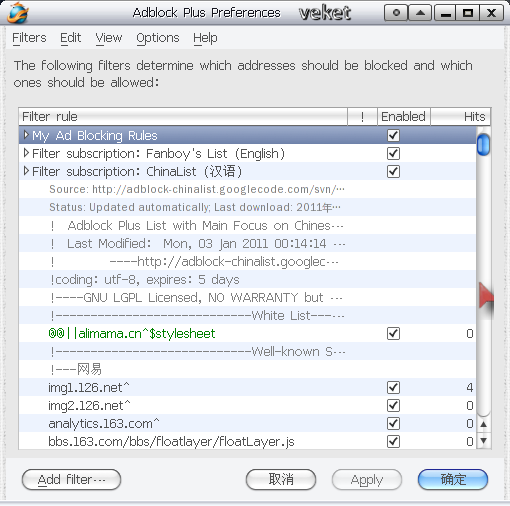Screen dimensions: 510x506
Task: Click the application icon in the title bar
Action: 18,13
